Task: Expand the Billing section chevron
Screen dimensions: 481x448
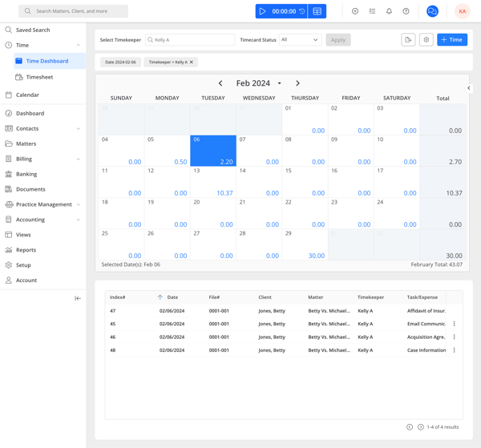Action: tap(79, 159)
